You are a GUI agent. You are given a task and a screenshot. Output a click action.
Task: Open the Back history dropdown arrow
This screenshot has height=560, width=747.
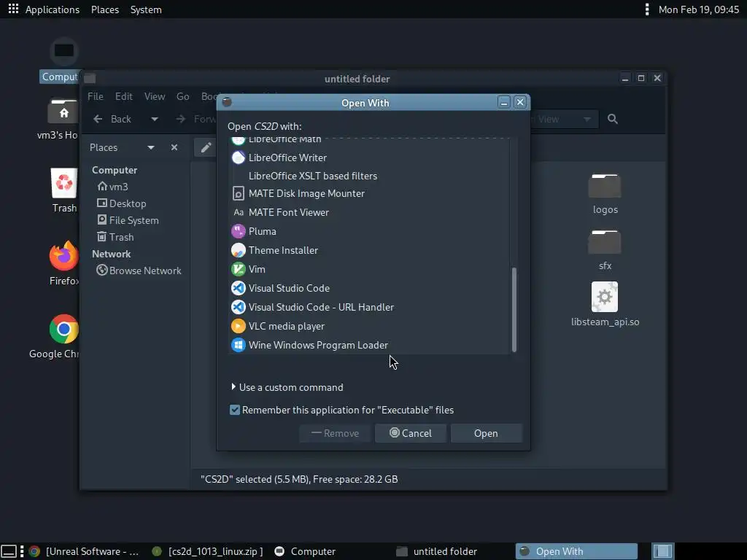[x=155, y=119]
